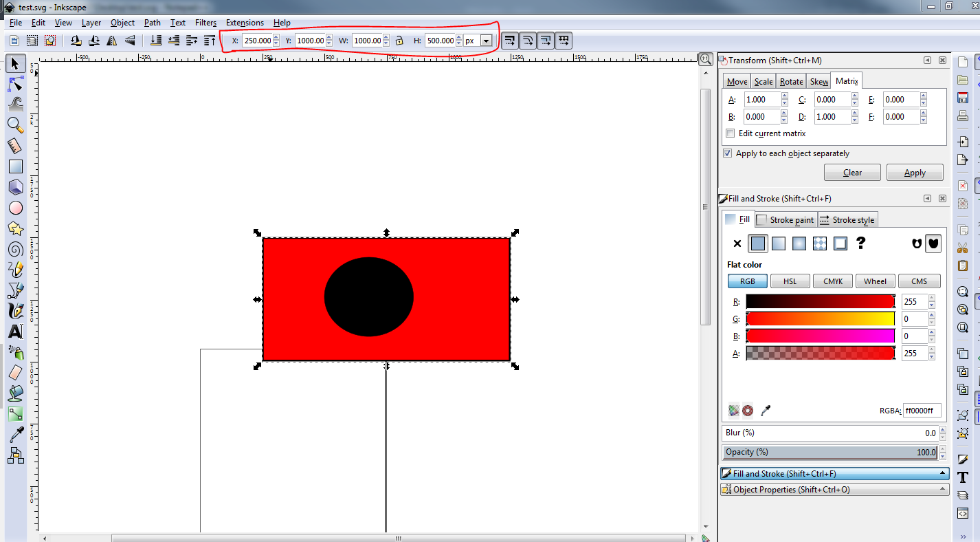This screenshot has width=980, height=542.
Task: Select the Eraser tool
Action: 15,373
